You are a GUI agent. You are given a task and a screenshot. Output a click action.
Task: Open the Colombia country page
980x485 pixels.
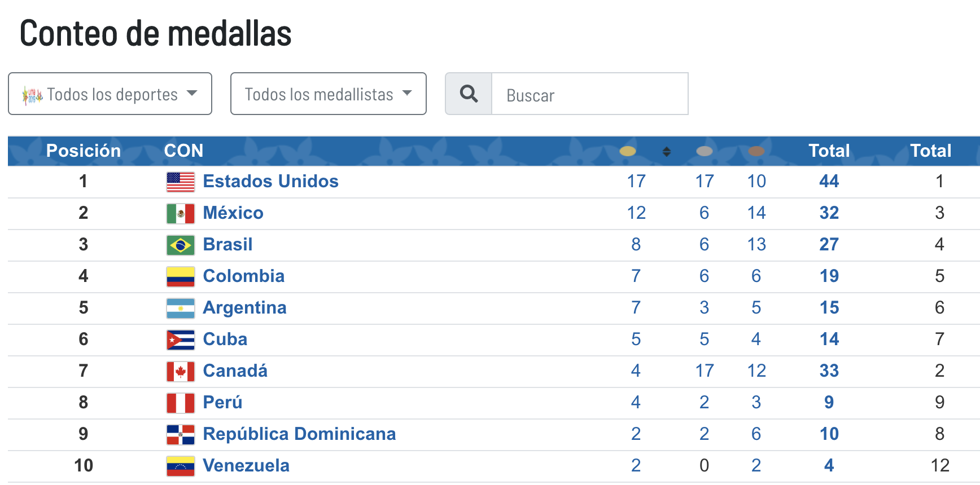pyautogui.click(x=244, y=276)
